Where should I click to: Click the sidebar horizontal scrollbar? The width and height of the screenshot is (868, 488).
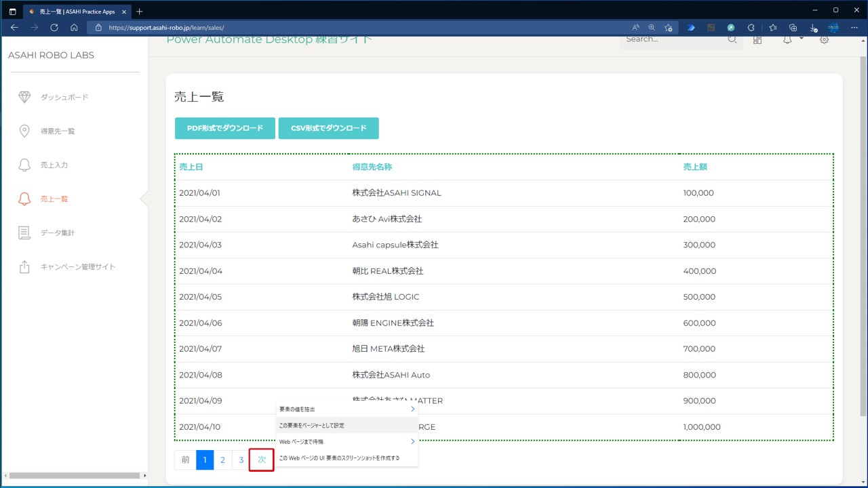click(x=73, y=476)
